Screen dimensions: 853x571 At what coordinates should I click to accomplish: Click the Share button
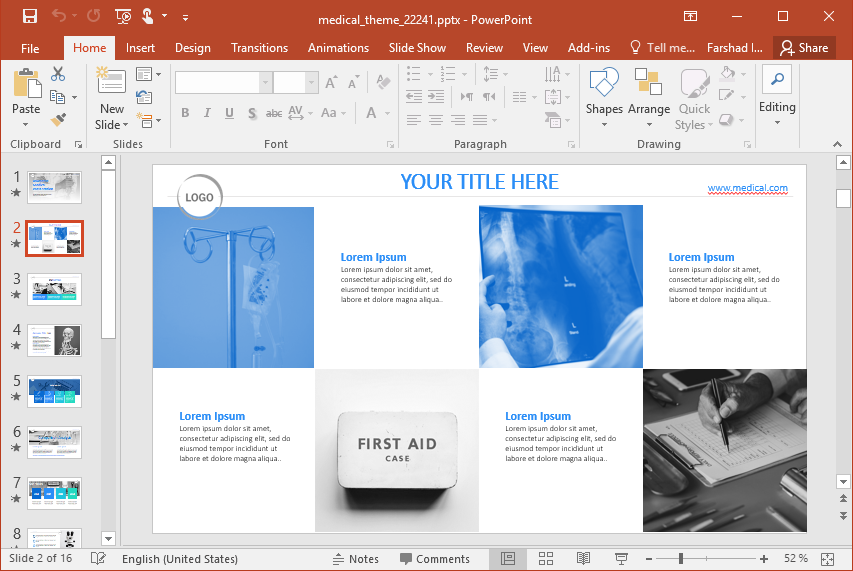coord(804,48)
